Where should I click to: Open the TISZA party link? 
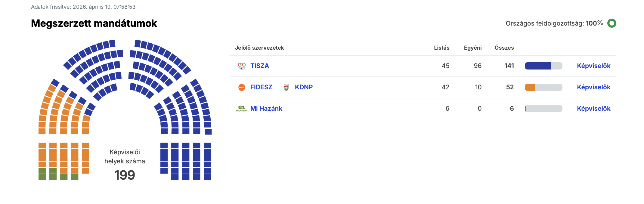[259, 66]
